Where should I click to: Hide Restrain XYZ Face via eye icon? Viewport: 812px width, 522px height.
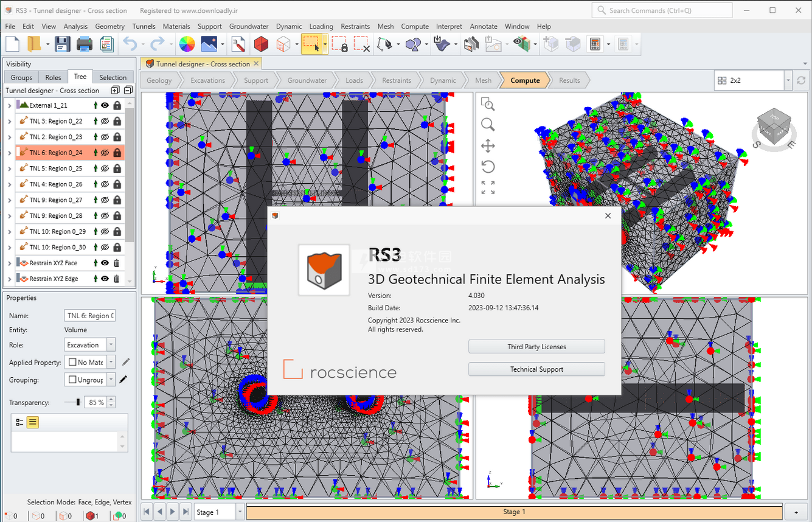pyautogui.click(x=105, y=263)
